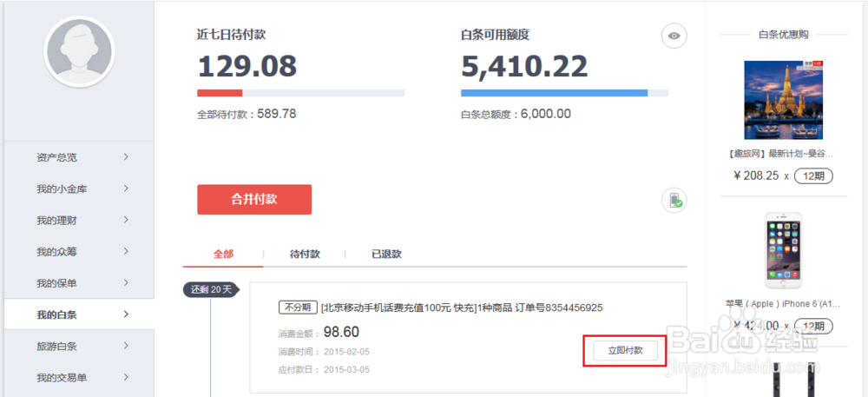Click the 98.60 consumption amount
Image resolution: width=868 pixels, height=397 pixels.
click(x=341, y=332)
